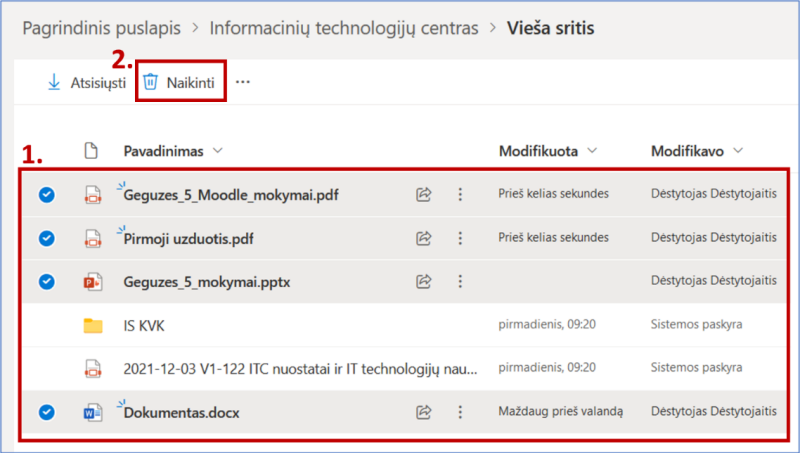Open the 2021-12-03 V1-122 ITC nuostatai file

[x=300, y=368]
